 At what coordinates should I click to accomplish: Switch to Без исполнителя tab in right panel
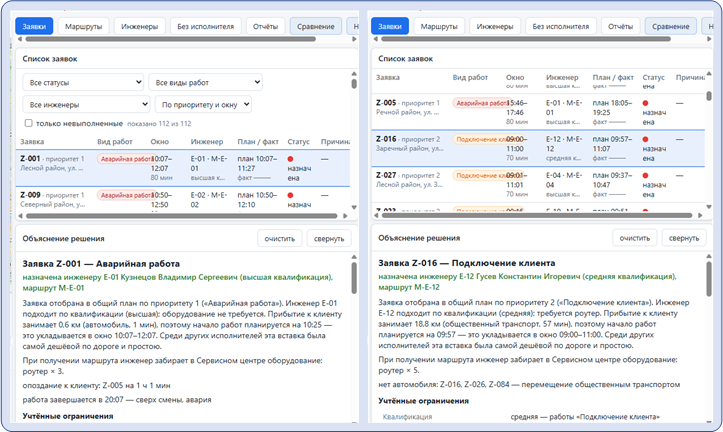click(x=561, y=26)
